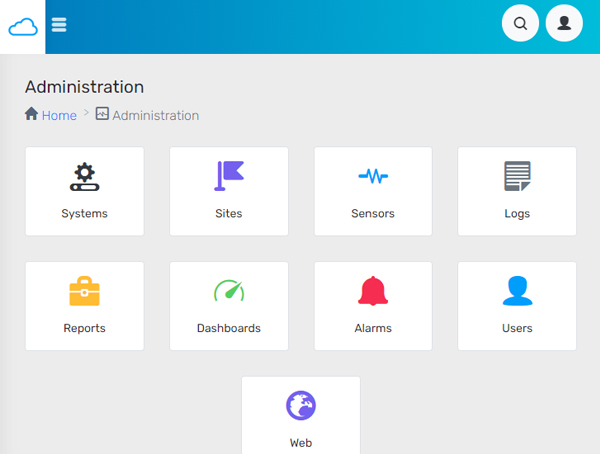
Task: Click the Home breadcrumb house icon
Action: [31, 114]
